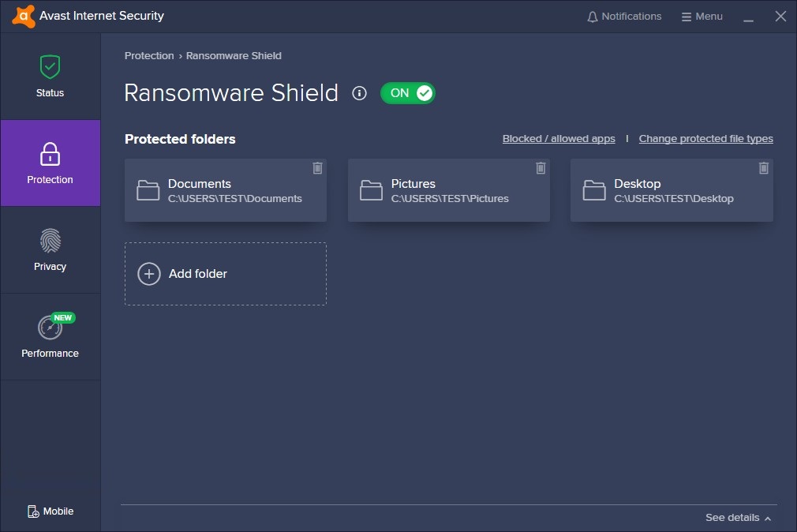The height and width of the screenshot is (532, 797).
Task: Switch to the Privacy tab label
Action: pyautogui.click(x=50, y=267)
